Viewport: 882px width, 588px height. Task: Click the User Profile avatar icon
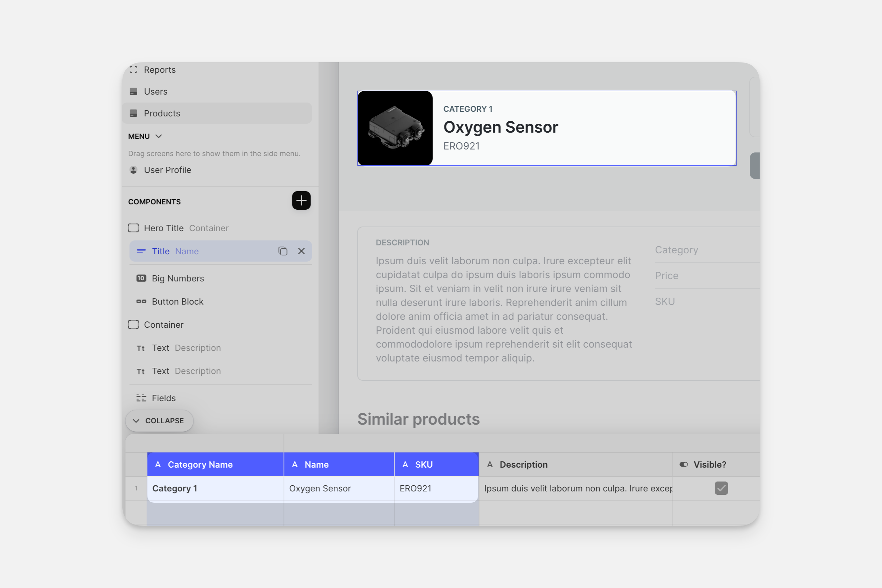134,170
